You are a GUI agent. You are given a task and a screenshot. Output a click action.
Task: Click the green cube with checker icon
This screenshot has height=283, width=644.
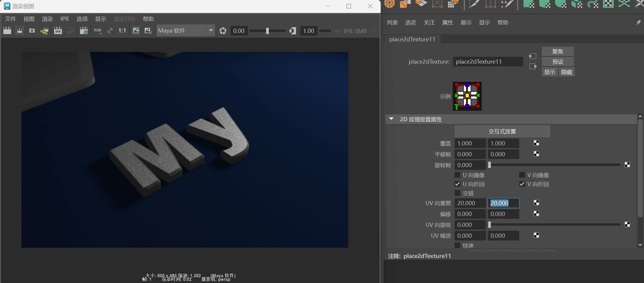point(577,4)
